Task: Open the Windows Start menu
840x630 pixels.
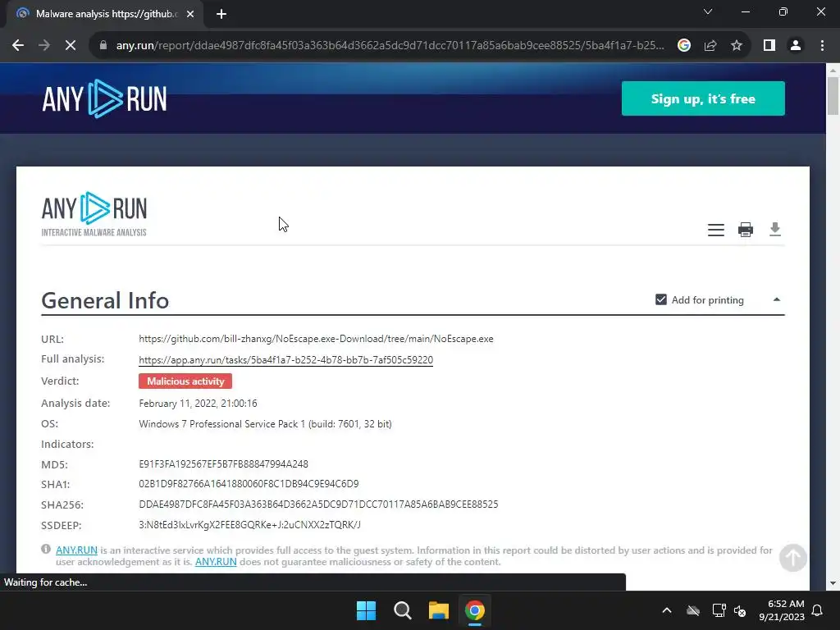Action: tap(366, 610)
